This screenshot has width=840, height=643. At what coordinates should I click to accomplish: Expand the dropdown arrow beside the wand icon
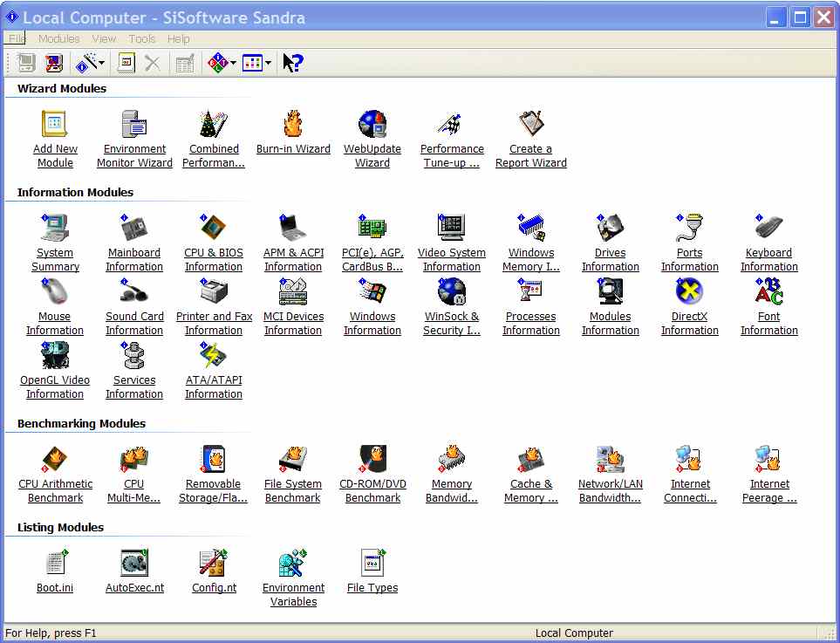point(102,63)
